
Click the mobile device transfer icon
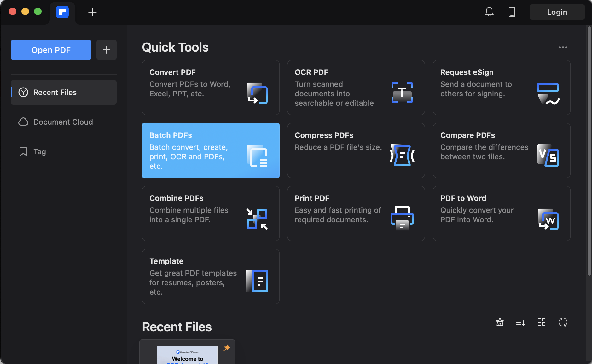tap(511, 12)
